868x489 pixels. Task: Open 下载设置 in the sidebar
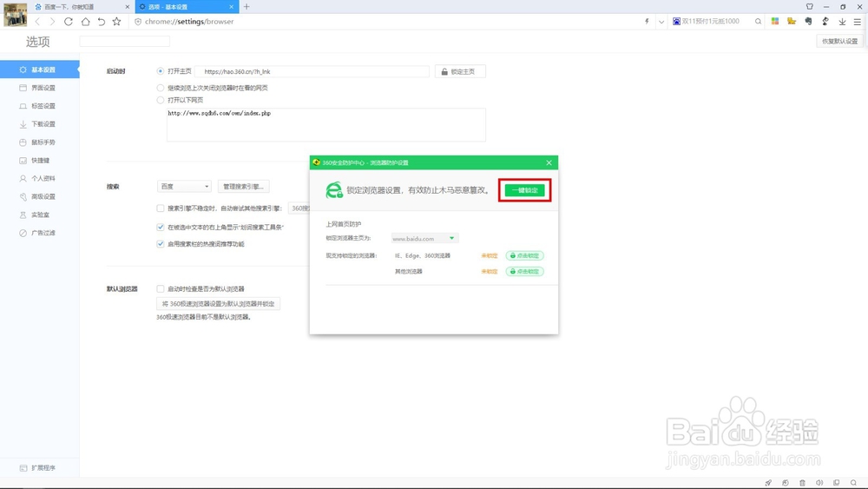[x=39, y=124]
